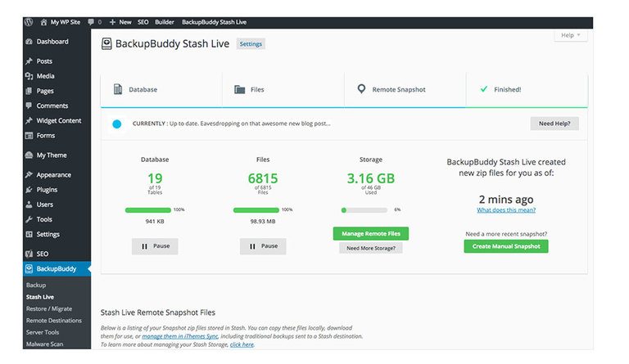The height and width of the screenshot is (364, 629).
Task: Select Server Tools submenu item
Action: [43, 332]
